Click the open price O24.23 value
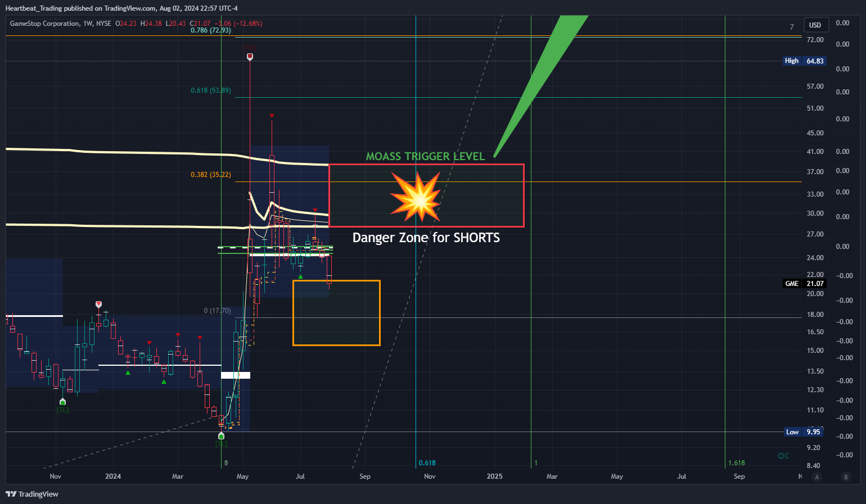The image size is (866, 504). coord(126,24)
